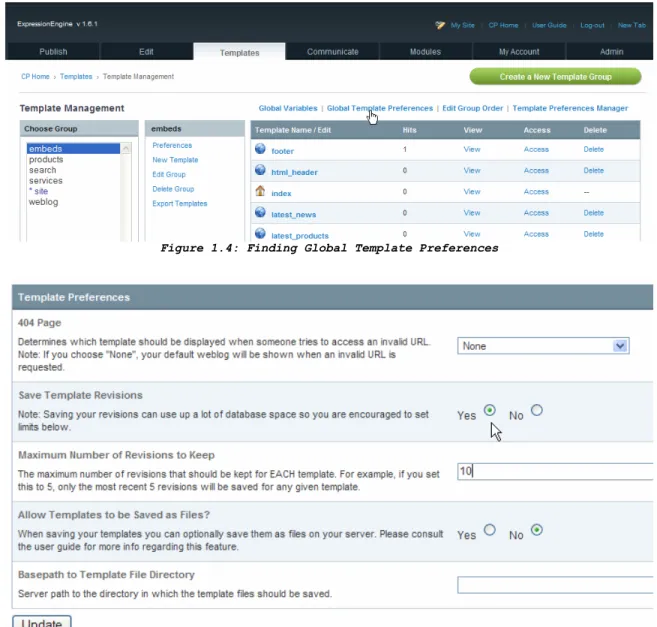Click View for the index template
Screen dimensions: 657x627
click(472, 192)
